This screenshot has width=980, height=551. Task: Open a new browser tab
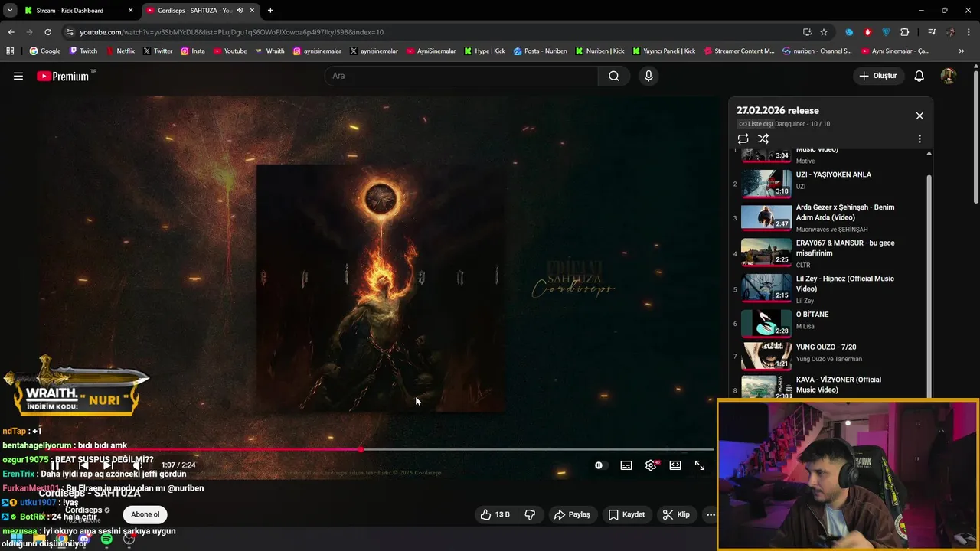270,11
